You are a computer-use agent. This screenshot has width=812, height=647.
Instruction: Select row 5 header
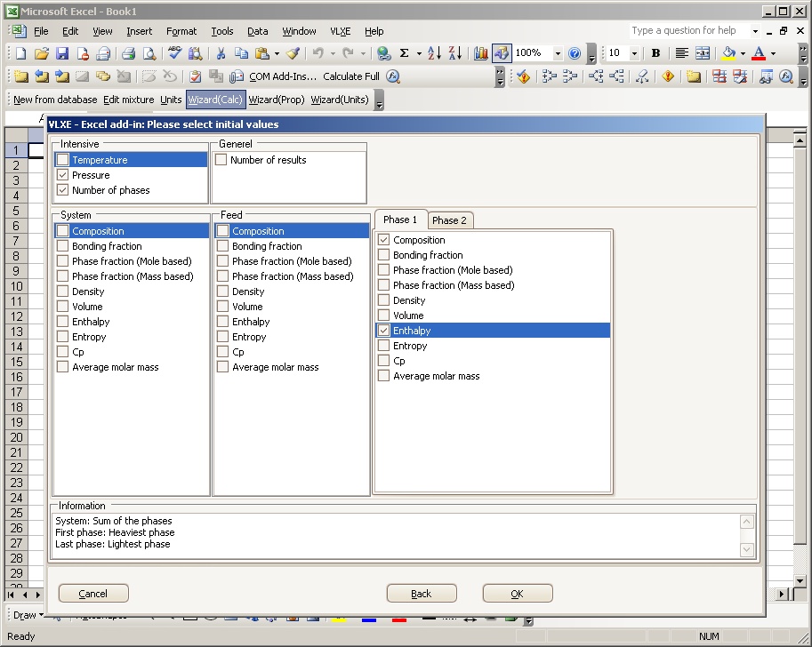(16, 211)
